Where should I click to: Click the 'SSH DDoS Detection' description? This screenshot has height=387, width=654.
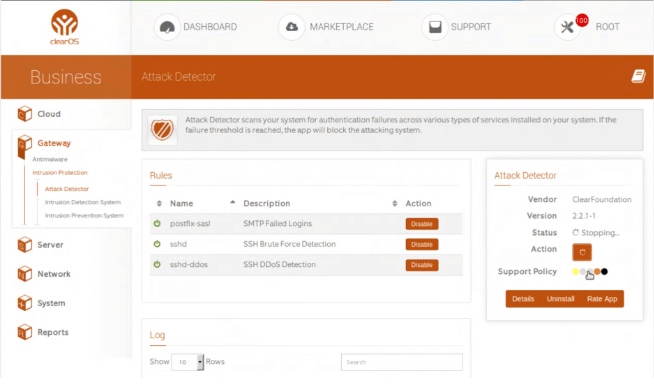[279, 264]
